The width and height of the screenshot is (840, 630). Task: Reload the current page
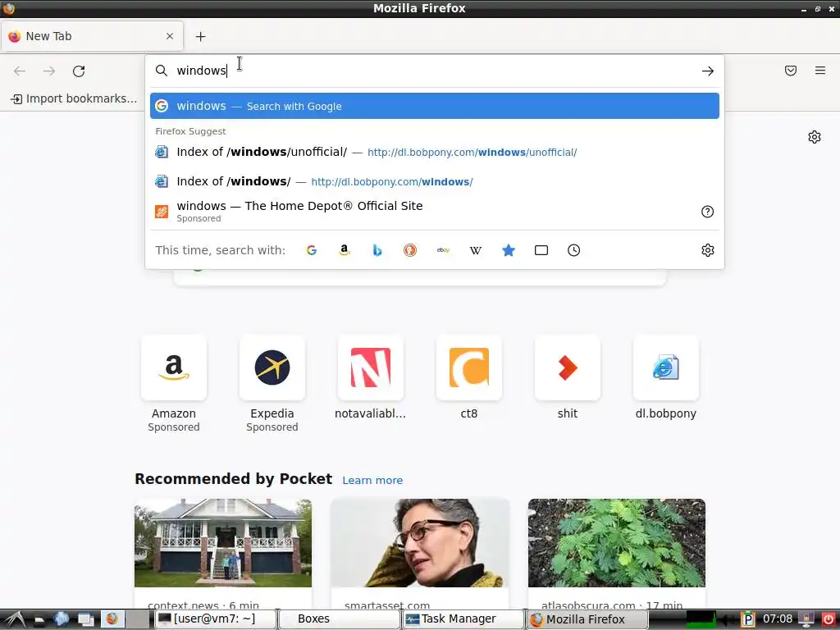[79, 71]
